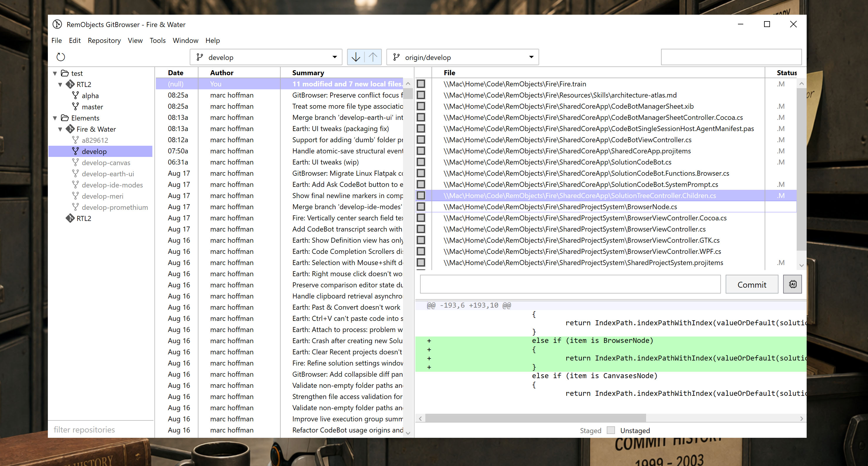868x466 pixels.
Task: Click the commit message input field
Action: click(570, 284)
